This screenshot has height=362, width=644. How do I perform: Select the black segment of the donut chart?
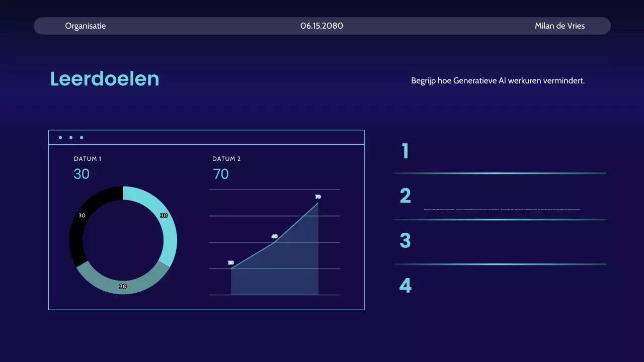(83, 215)
